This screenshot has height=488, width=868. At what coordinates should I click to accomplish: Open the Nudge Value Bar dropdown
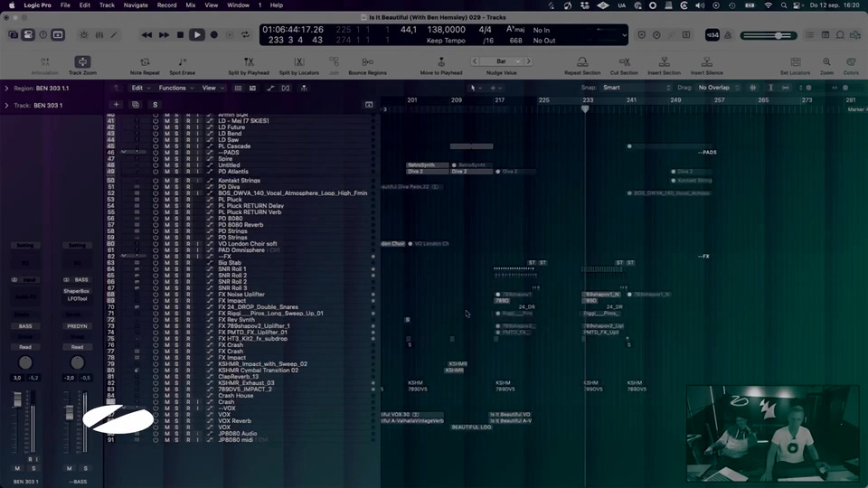(502, 61)
